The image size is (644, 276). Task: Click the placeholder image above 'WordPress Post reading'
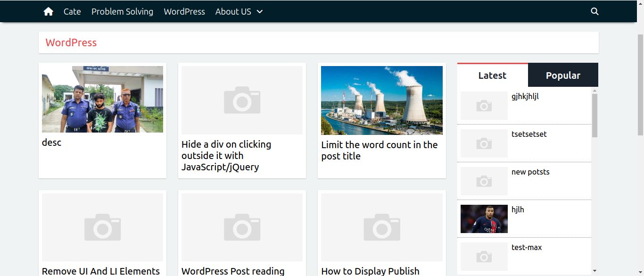pyautogui.click(x=242, y=227)
